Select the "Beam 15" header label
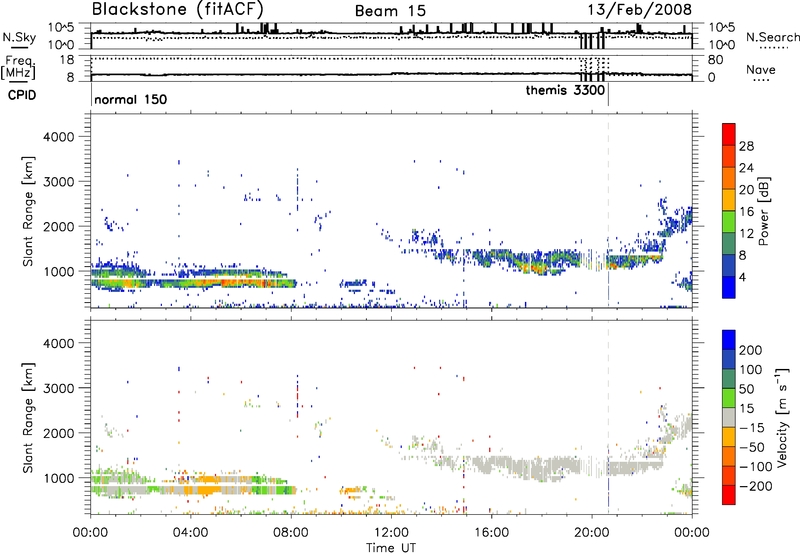 390,11
